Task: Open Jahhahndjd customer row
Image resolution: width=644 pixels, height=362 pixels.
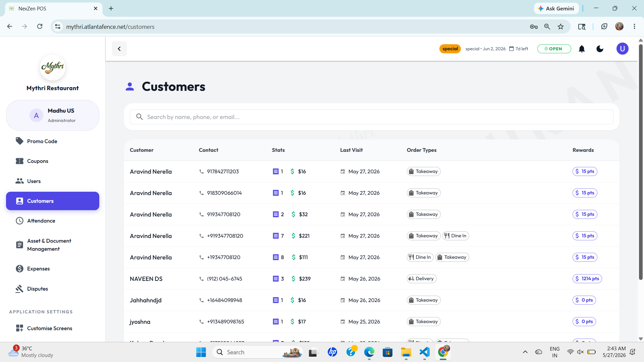Action: pos(371,300)
